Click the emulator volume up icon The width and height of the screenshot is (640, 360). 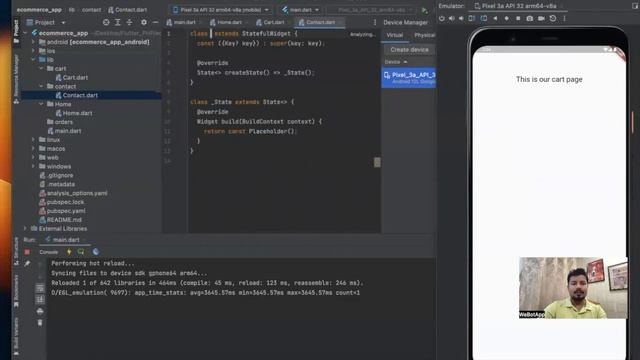[451, 18]
